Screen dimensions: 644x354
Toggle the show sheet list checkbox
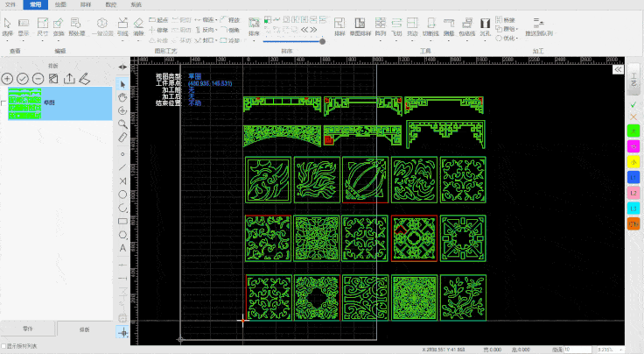[x=3, y=346]
